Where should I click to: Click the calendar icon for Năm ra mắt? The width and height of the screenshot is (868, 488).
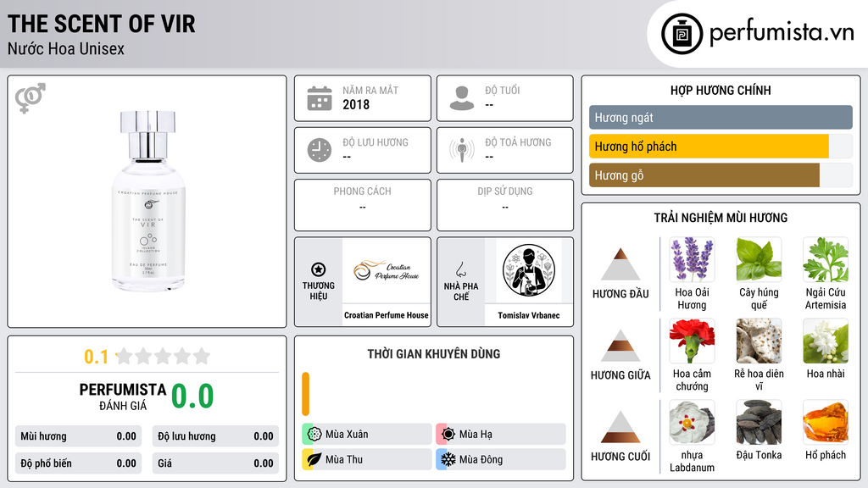(320, 98)
